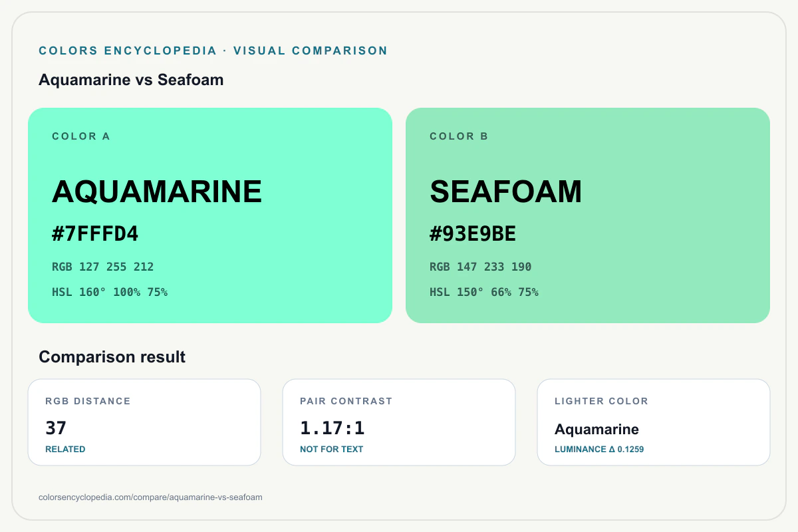Click the RGB Distance result card
This screenshot has width=798, height=532.
(x=144, y=422)
